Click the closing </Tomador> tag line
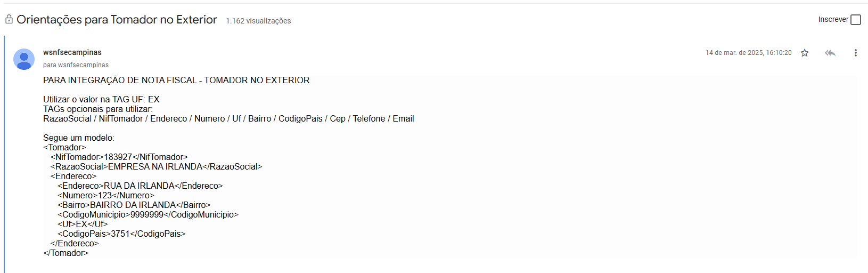Screen dimensions: 868x273 [x=65, y=253]
